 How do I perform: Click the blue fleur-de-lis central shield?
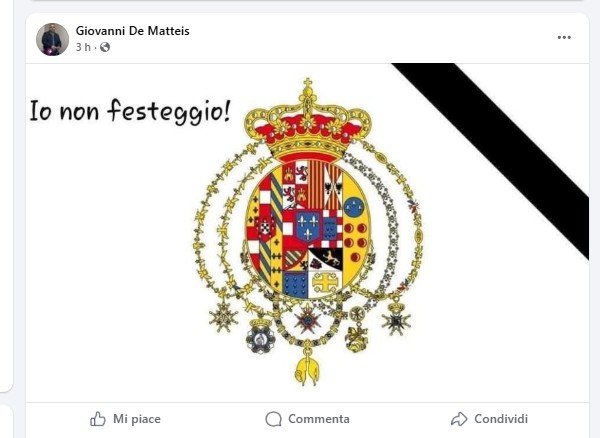pyautogui.click(x=308, y=226)
